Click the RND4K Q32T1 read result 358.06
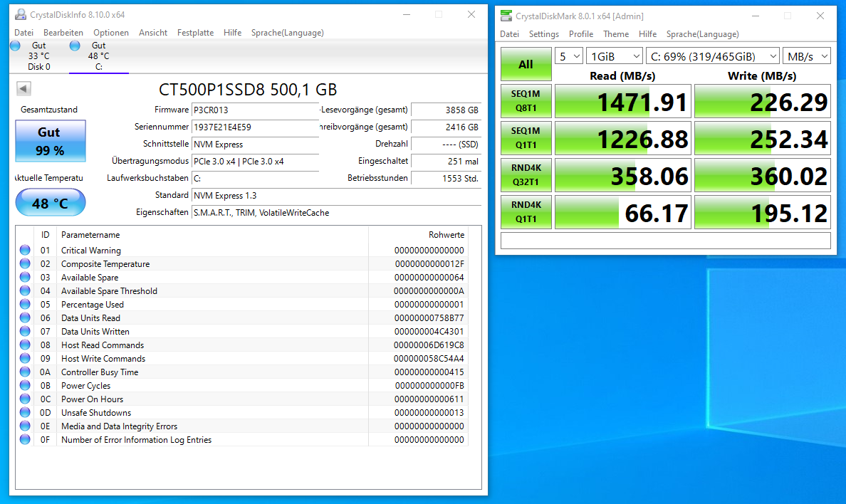 coord(623,175)
